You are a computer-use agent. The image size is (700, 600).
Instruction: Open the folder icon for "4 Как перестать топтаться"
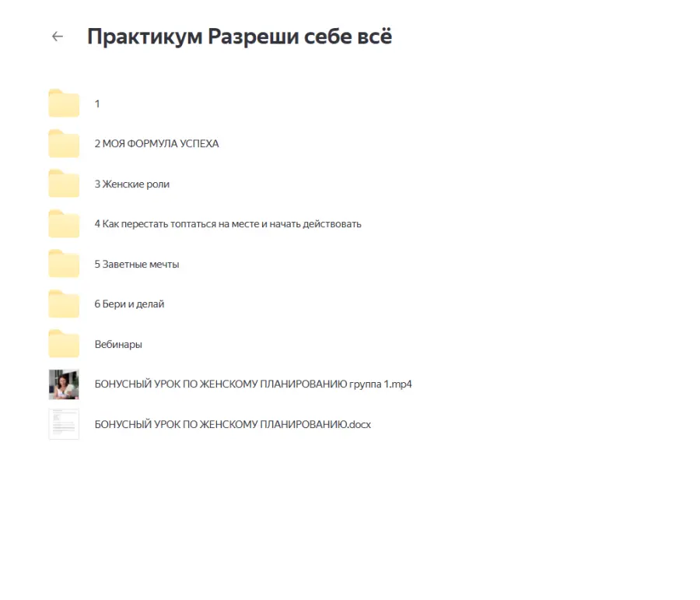pos(64,223)
